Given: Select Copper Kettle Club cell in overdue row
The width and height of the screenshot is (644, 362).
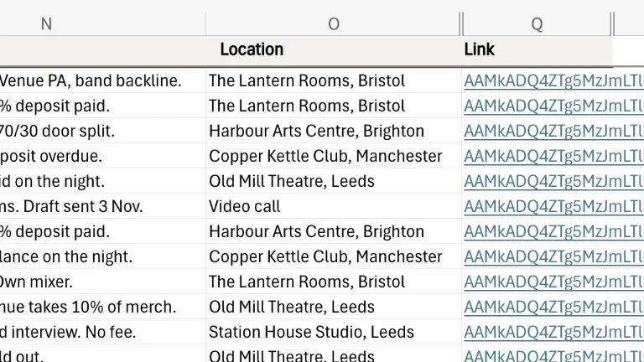Looking at the screenshot, I should (x=334, y=156).
